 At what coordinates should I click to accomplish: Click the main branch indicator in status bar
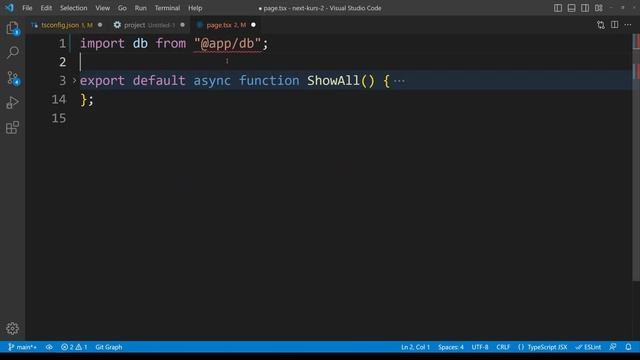point(22,347)
